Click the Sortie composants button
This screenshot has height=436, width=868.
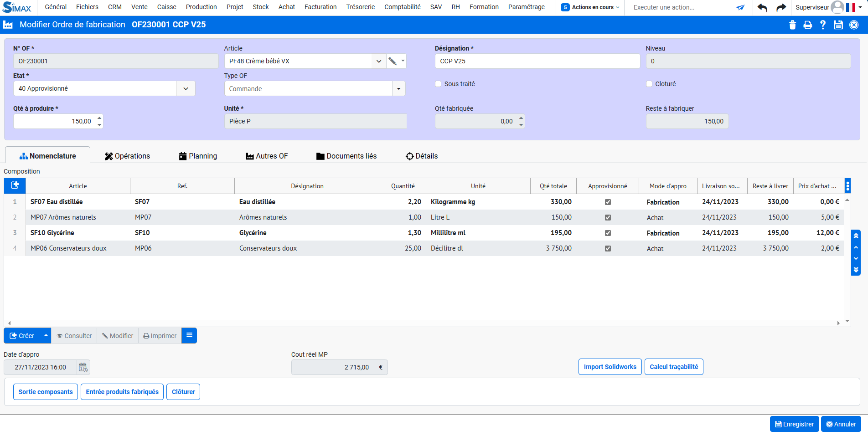click(x=46, y=392)
